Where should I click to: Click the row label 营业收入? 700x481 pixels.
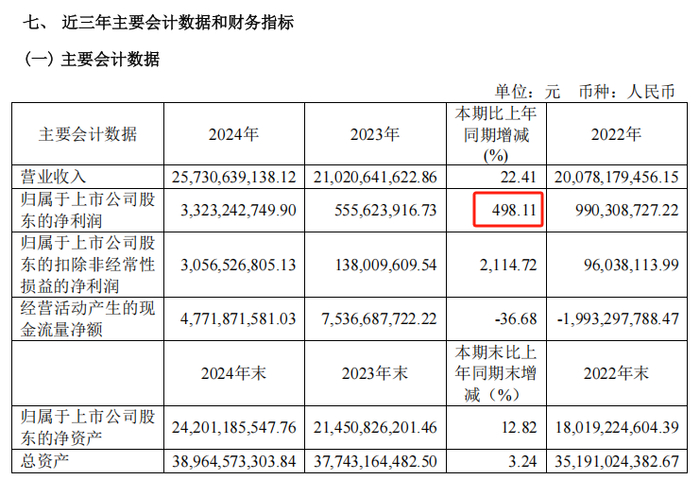tap(53, 177)
